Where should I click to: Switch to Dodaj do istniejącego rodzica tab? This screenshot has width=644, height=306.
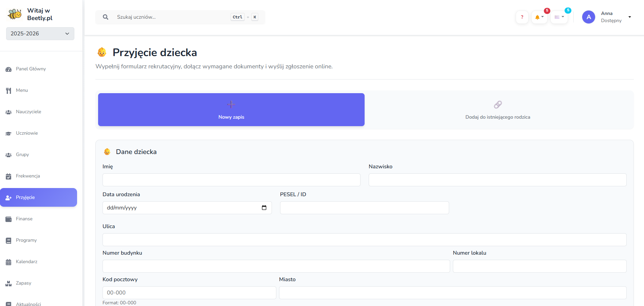[497, 110]
